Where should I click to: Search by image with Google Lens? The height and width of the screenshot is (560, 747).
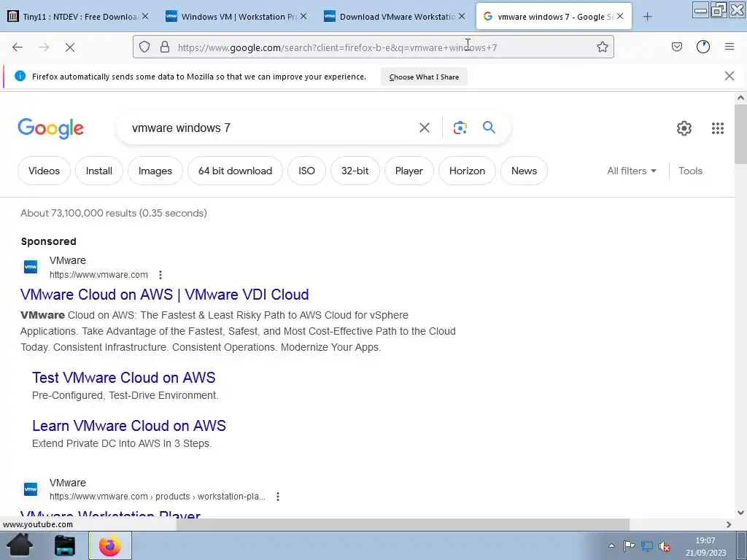point(460,128)
